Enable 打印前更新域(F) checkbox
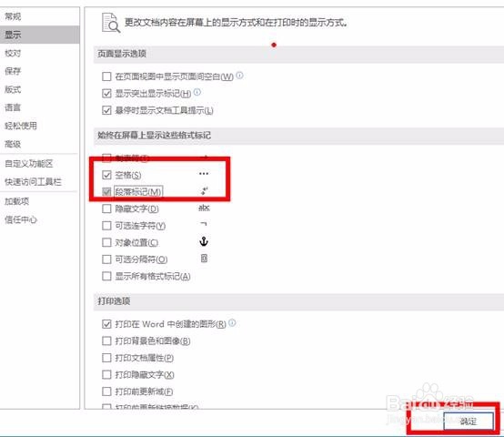This screenshot has width=504, height=437. [x=106, y=391]
